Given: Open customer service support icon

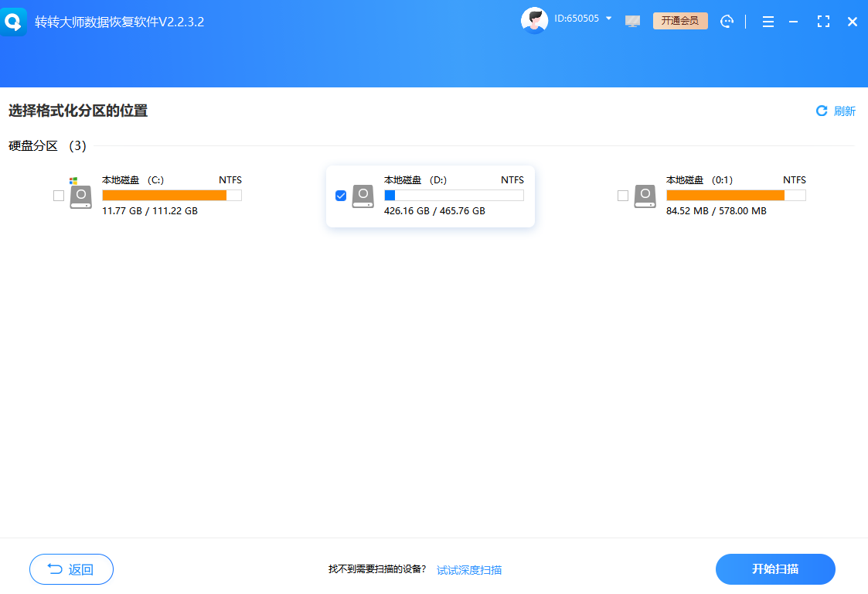Looking at the screenshot, I should pyautogui.click(x=727, y=22).
